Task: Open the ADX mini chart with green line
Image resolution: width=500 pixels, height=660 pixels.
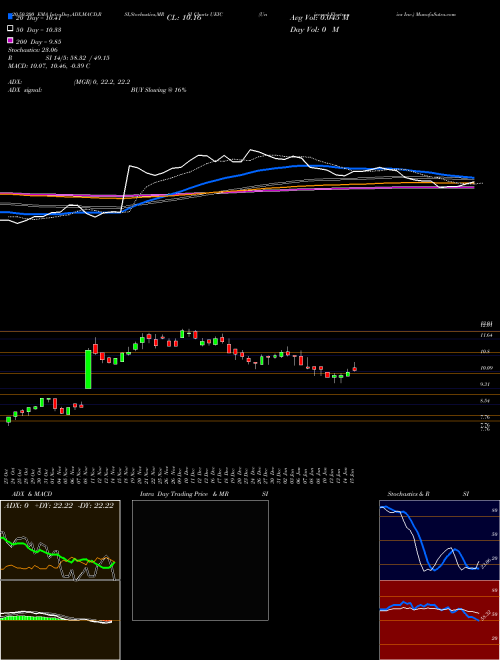Action: (60, 540)
